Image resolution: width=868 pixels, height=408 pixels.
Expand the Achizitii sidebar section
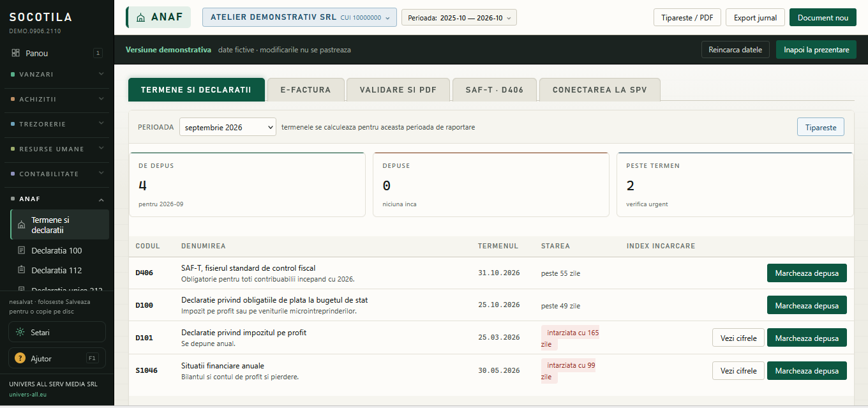click(57, 99)
